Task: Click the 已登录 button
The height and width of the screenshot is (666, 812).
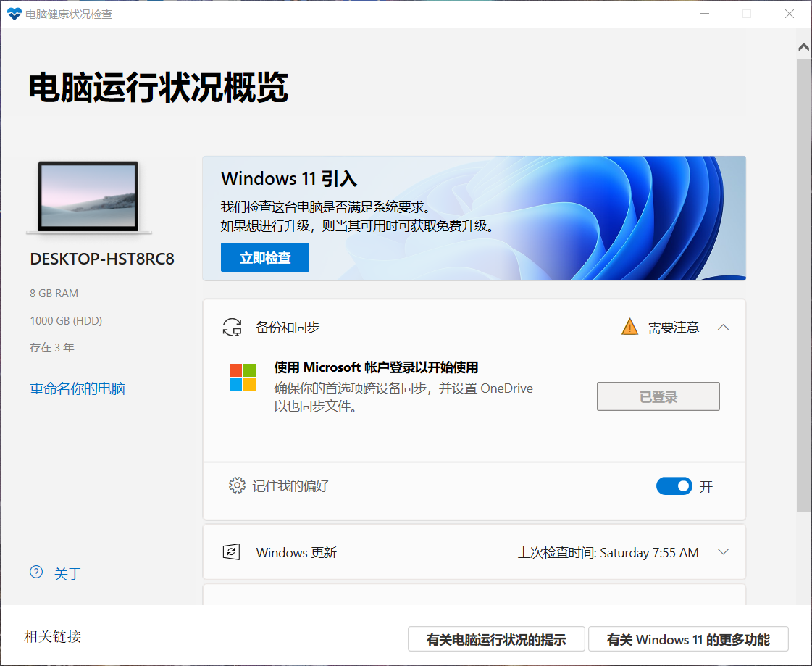Action: 658,396
